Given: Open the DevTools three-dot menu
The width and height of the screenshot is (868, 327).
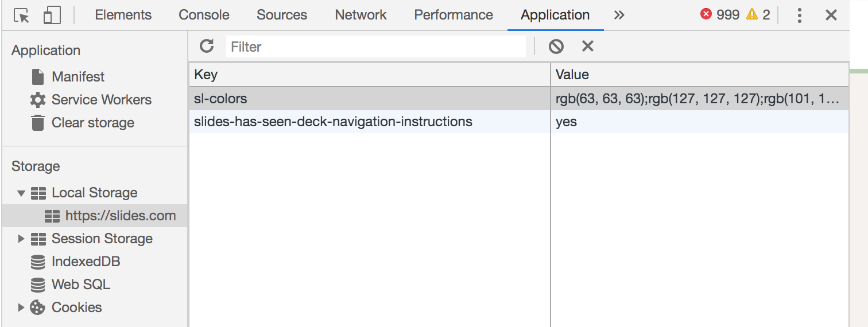Looking at the screenshot, I should [x=799, y=15].
